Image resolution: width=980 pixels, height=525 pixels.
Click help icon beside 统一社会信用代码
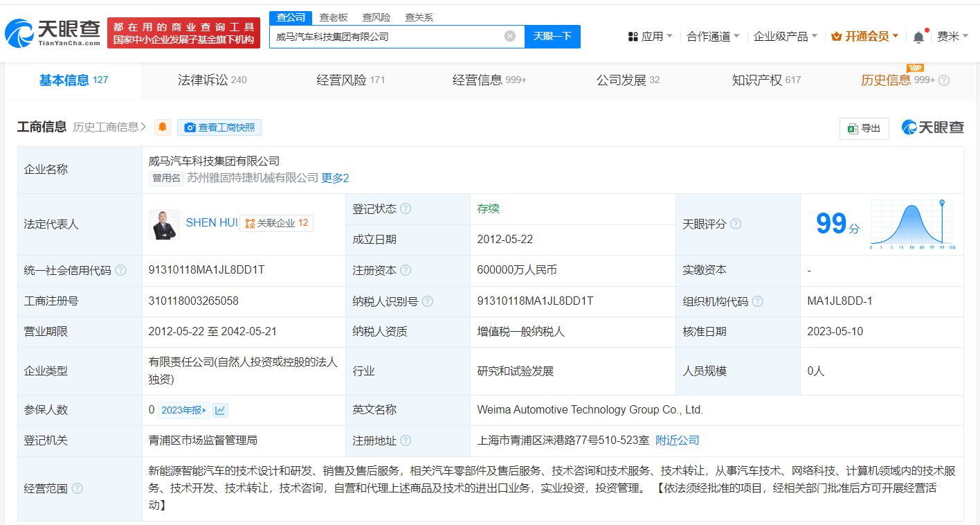pyautogui.click(x=121, y=271)
